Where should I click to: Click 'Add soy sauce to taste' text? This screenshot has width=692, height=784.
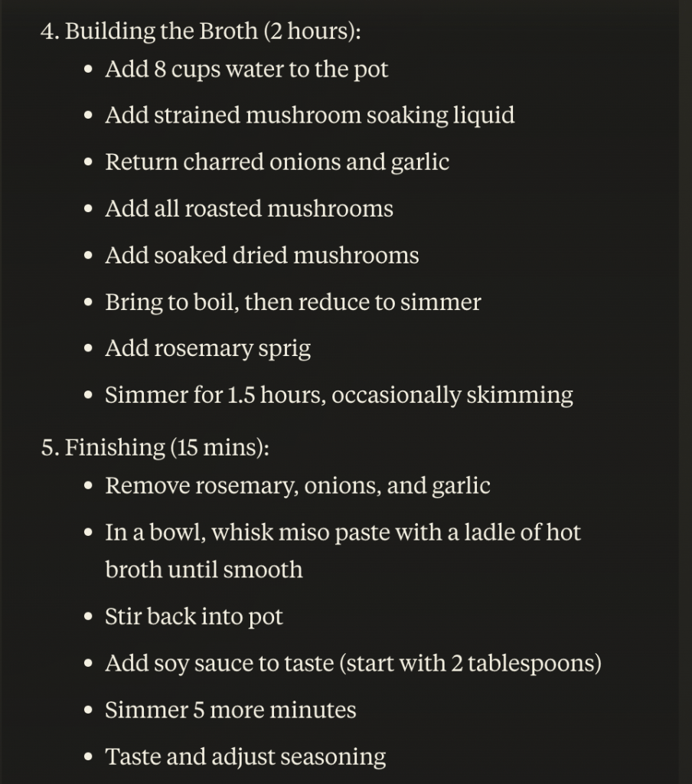220,664
